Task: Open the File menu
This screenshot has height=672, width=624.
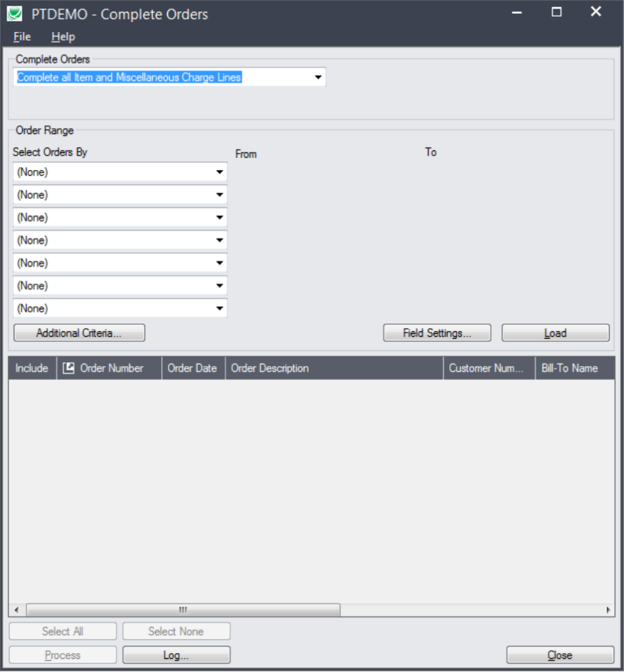Action: pyautogui.click(x=22, y=37)
